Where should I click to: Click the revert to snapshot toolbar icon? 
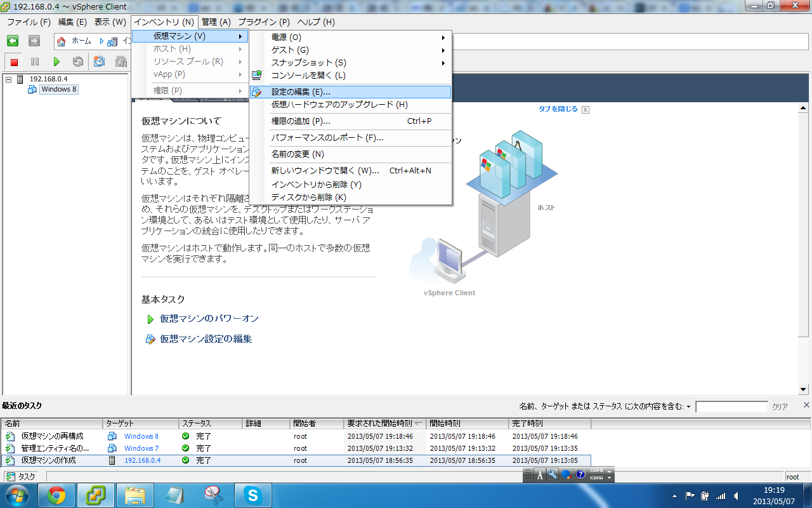click(121, 62)
